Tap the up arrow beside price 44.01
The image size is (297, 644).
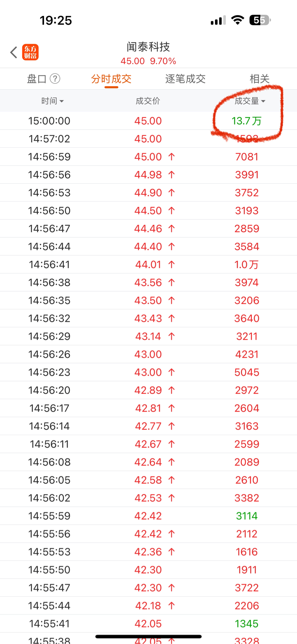172,265
